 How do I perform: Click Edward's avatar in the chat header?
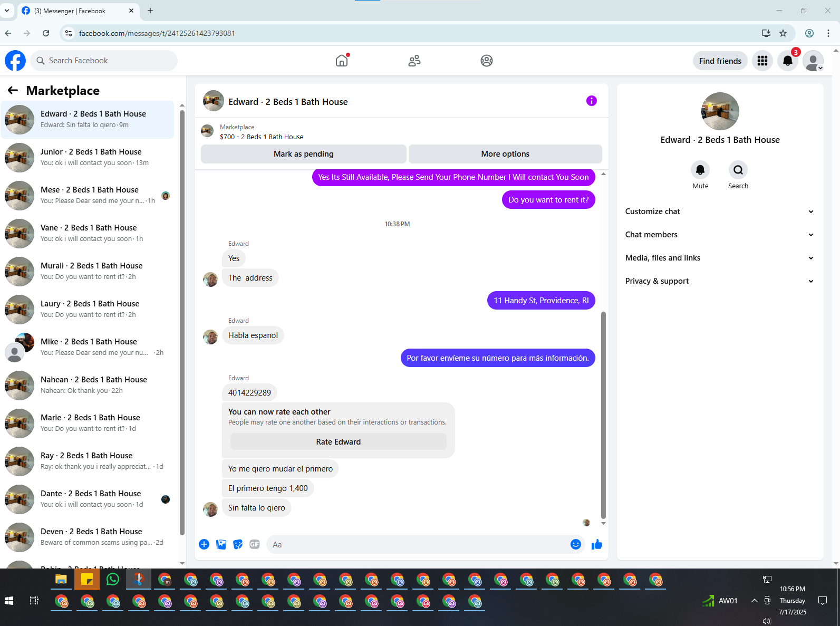214,101
